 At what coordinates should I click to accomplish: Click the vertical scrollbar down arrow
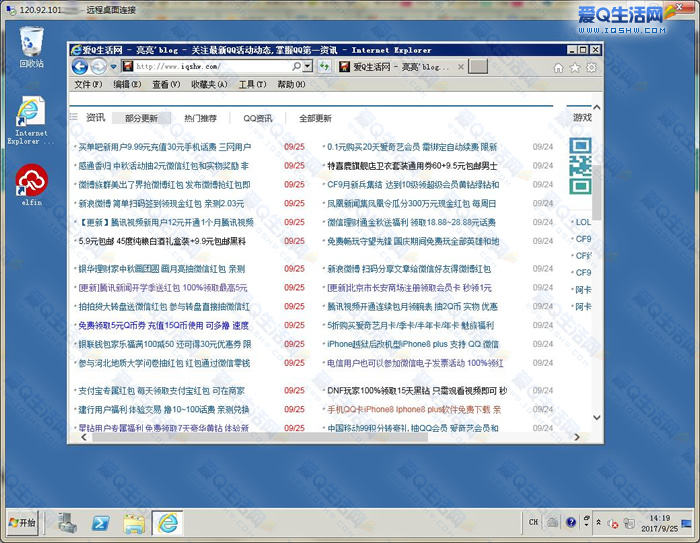pyautogui.click(x=596, y=418)
